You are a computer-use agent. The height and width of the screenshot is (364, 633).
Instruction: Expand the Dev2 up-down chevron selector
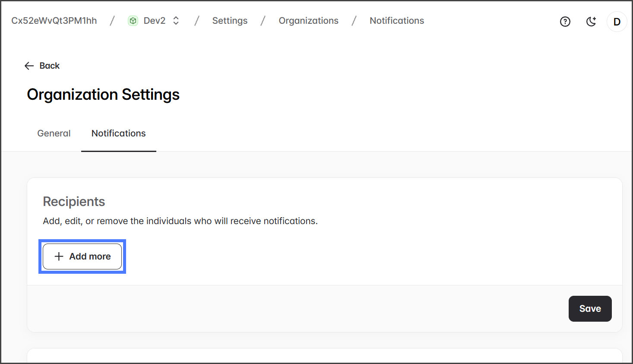[176, 21]
